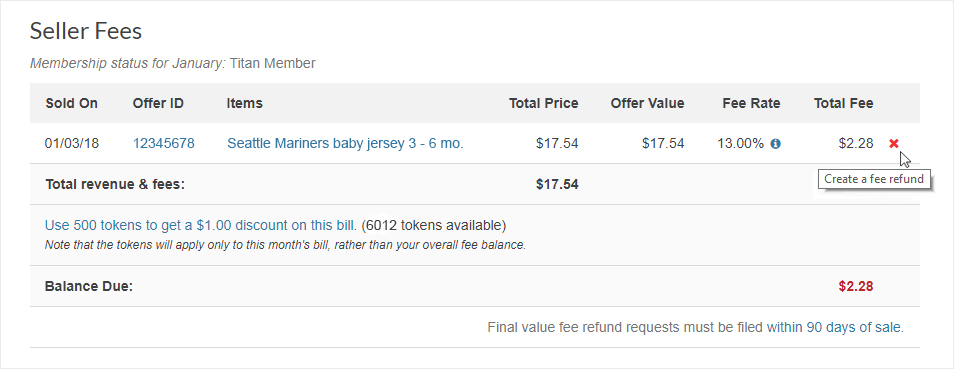Screen dimensions: 954x369
Task: Use 500 tokens for $1.00 discount link
Action: [201, 225]
